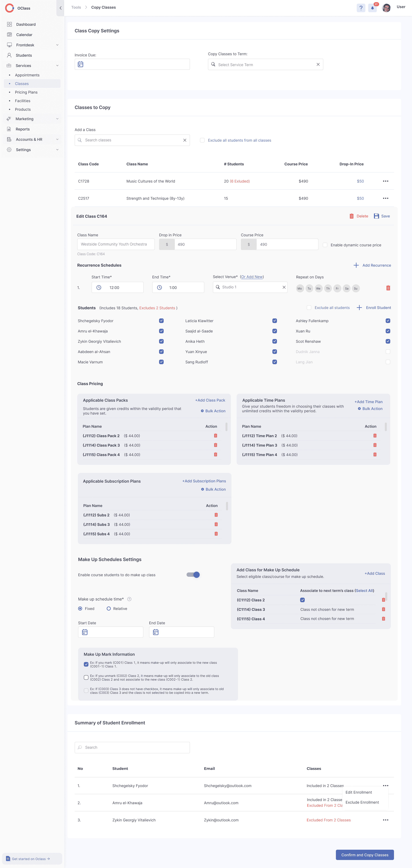This screenshot has height=868, width=412.
Task: Remove (J1114) Time Plan 3
Action: tap(375, 445)
